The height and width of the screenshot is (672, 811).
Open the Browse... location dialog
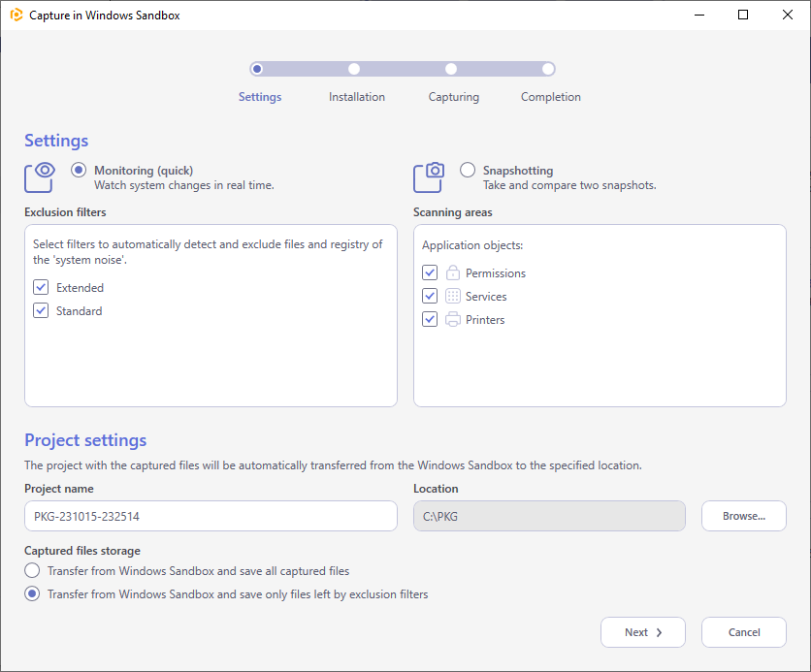click(x=744, y=516)
